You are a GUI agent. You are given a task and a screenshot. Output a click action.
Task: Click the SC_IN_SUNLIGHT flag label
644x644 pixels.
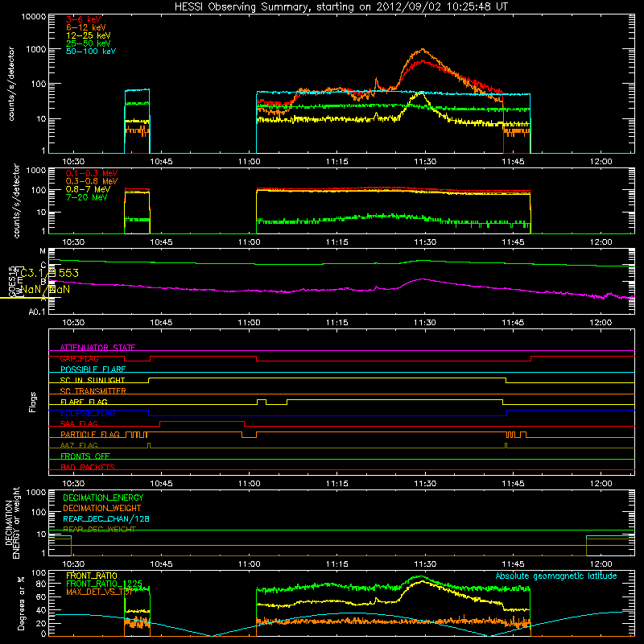pos(93,380)
